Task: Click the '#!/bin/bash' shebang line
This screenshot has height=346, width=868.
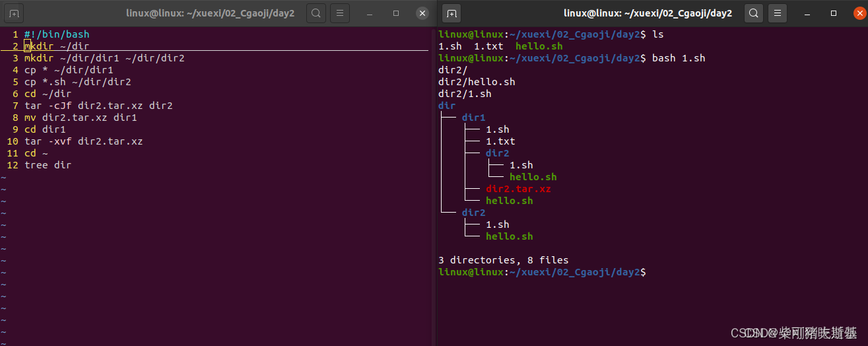Action: pos(57,34)
